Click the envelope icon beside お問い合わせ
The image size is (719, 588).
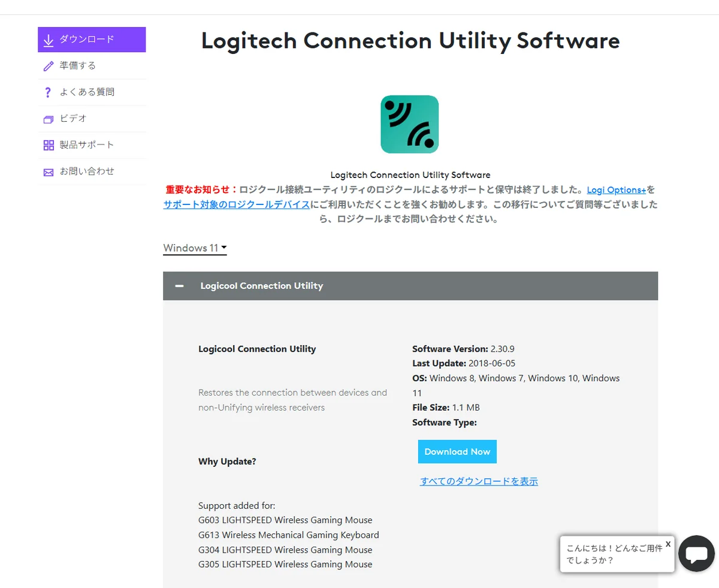click(x=49, y=172)
